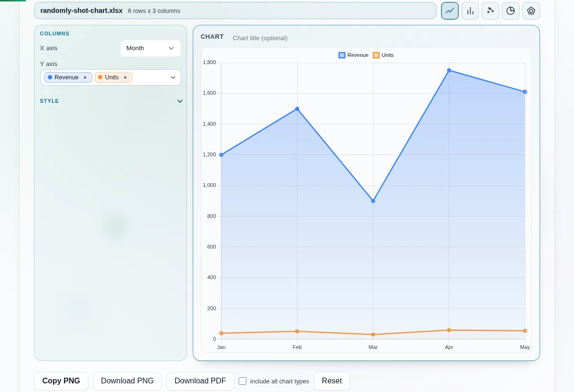Switch to the bar chart type icon
The height and width of the screenshot is (392, 574).
pos(470,11)
